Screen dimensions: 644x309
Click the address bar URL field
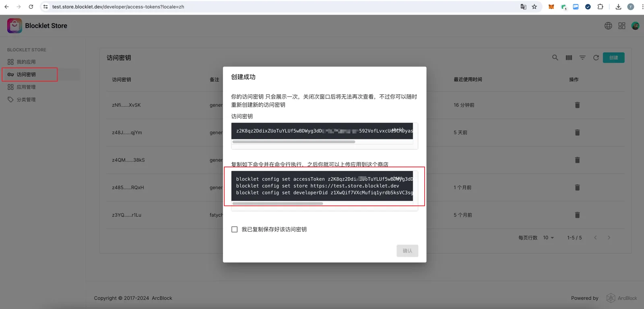point(282,7)
